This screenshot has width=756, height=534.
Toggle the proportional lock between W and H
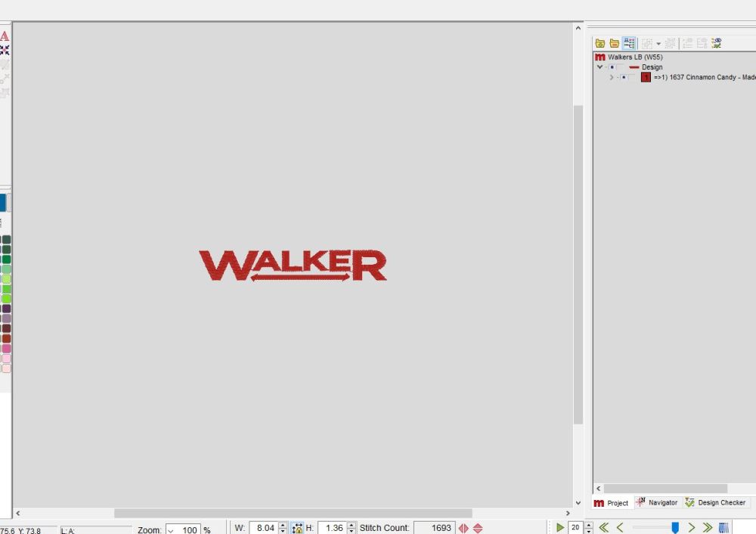tap(297, 529)
